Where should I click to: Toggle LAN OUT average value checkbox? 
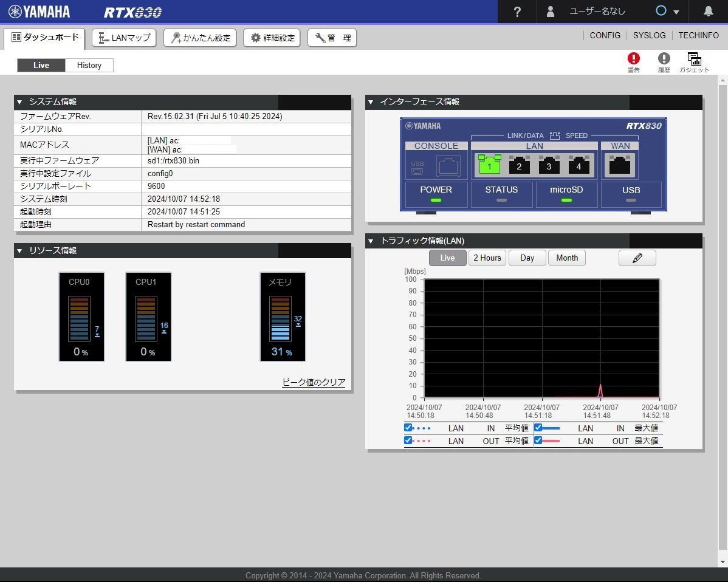(x=408, y=440)
